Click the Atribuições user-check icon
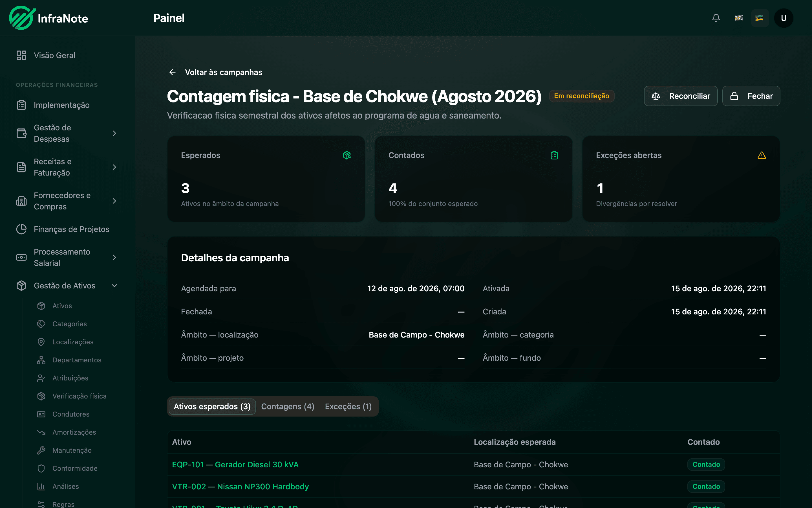The image size is (812, 508). pos(41,378)
